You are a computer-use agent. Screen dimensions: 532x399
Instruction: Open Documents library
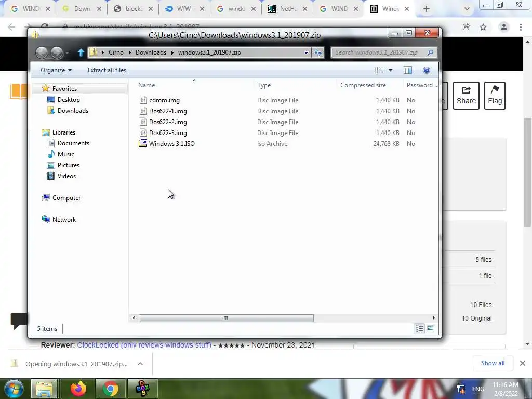(73, 143)
